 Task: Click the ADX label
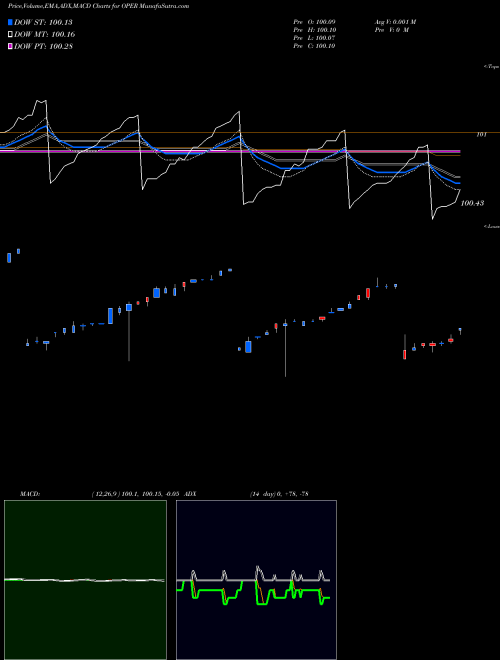pos(191,494)
